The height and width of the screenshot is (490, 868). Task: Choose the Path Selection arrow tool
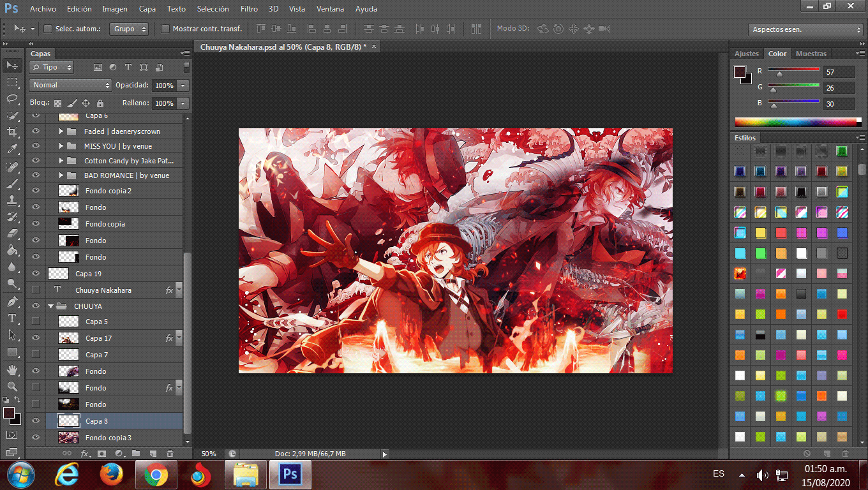pyautogui.click(x=12, y=334)
